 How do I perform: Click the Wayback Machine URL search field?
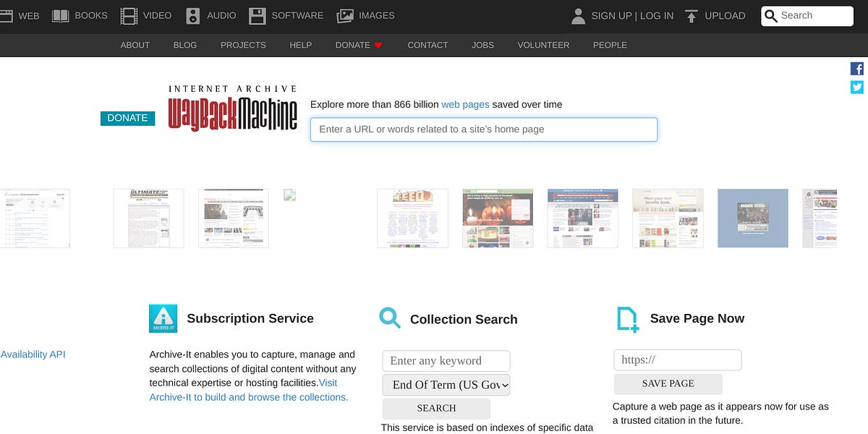click(x=483, y=129)
